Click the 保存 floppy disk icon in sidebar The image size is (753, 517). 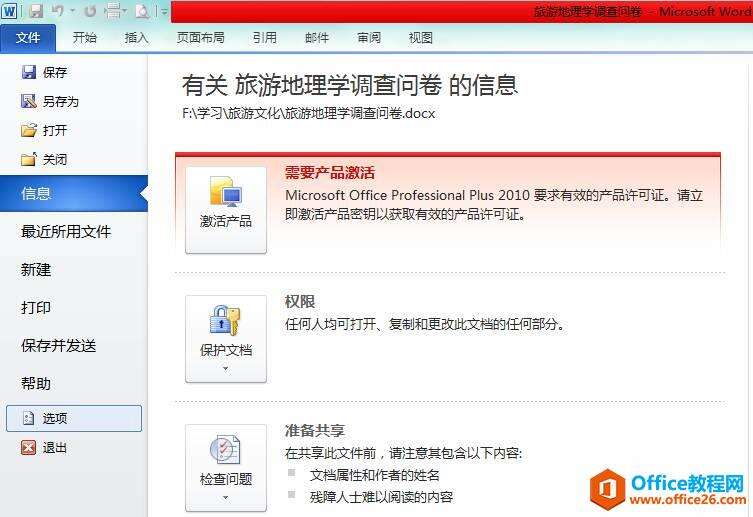(29, 72)
